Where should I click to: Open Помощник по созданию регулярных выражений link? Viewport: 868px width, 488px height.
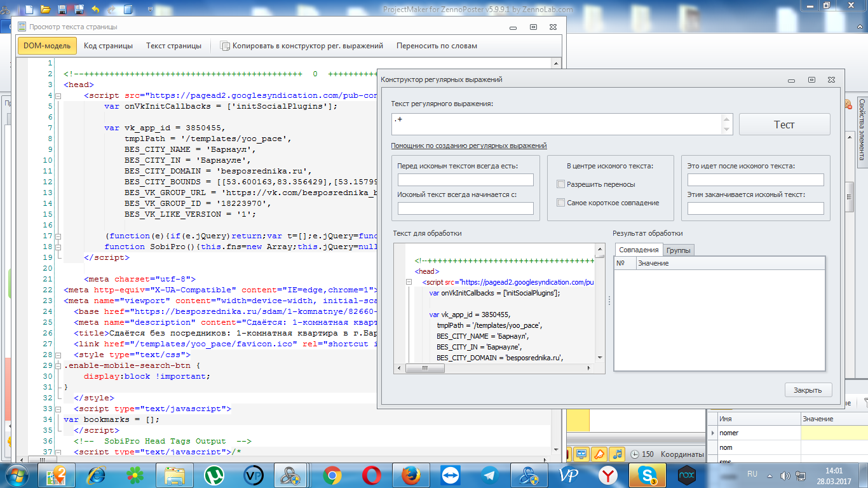[469, 146]
